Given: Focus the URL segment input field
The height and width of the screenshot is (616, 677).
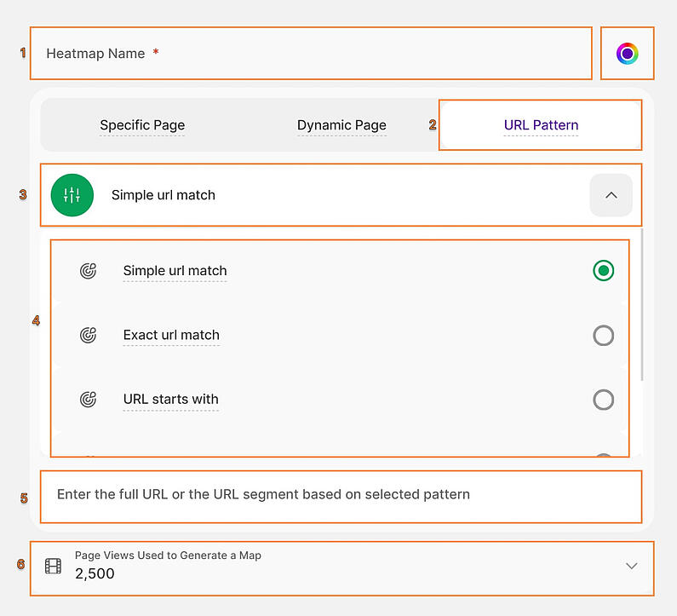Looking at the screenshot, I should (x=341, y=497).
